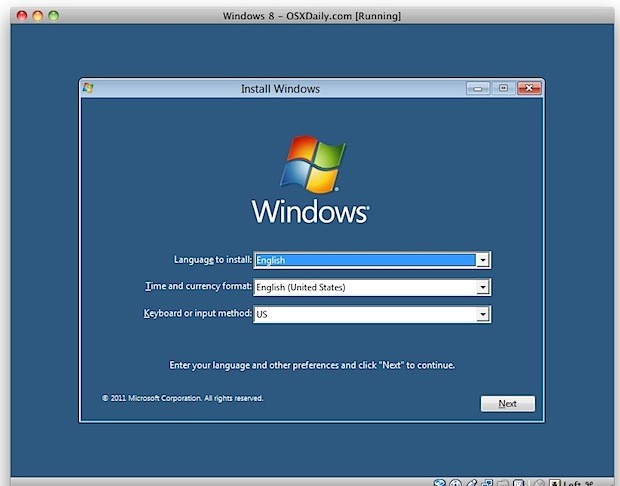The height and width of the screenshot is (486, 620).
Task: Click the keyboard capture arrow icon in status bar
Action: point(555,481)
